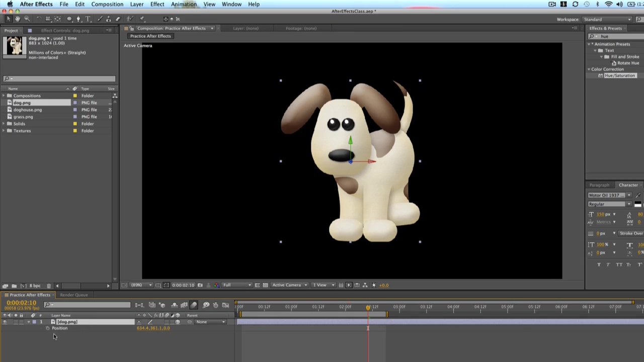The height and width of the screenshot is (362, 644).
Task: Click the timeline current timecode 0:00:02:10
Action: coord(21,303)
